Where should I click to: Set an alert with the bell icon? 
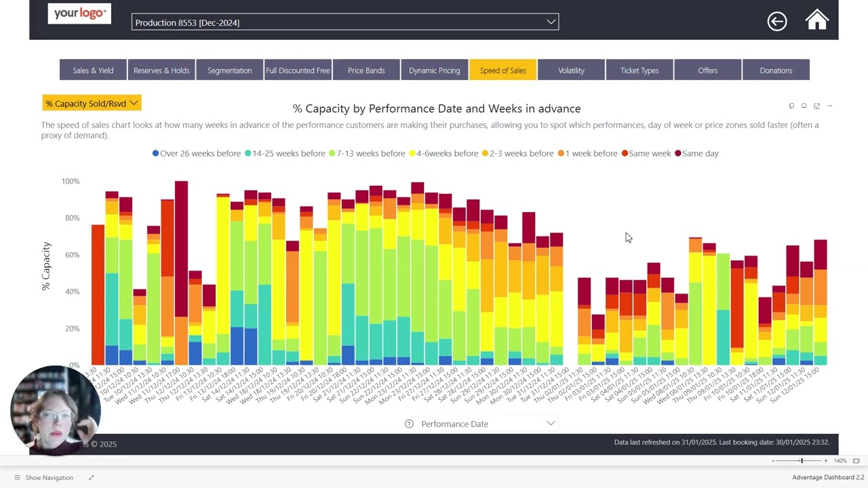click(x=804, y=106)
